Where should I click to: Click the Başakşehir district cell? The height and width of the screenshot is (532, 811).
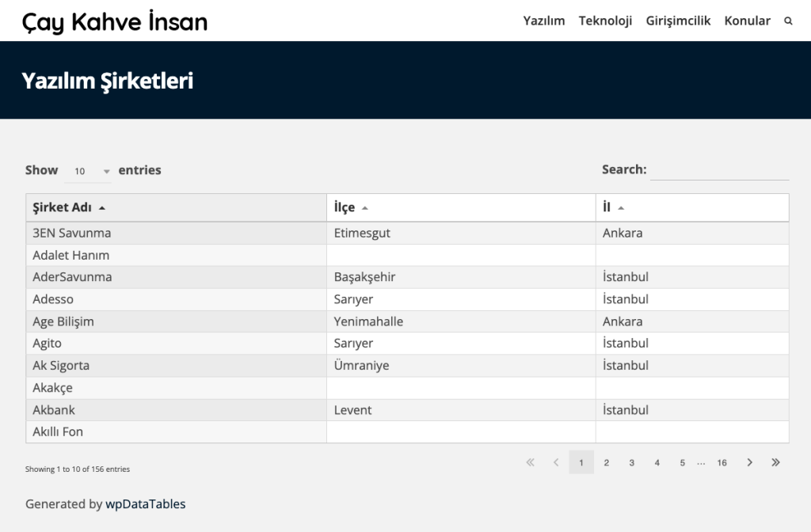(462, 277)
